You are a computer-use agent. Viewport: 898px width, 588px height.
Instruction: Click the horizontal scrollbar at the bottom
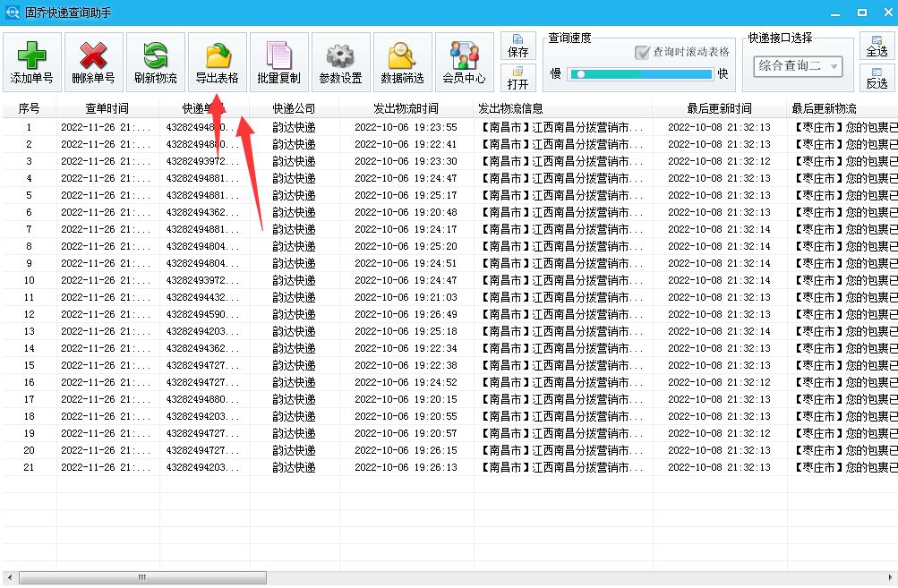click(143, 579)
